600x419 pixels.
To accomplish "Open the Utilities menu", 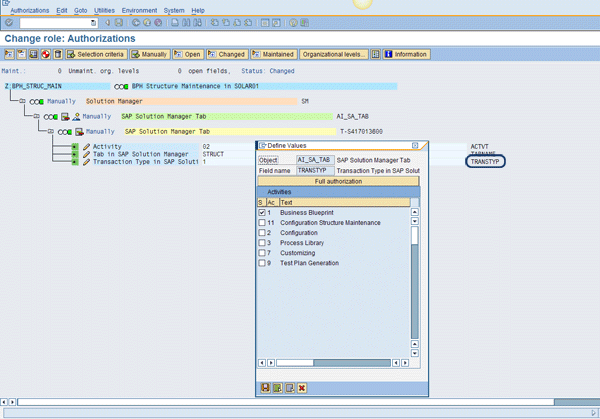I will coord(104,10).
